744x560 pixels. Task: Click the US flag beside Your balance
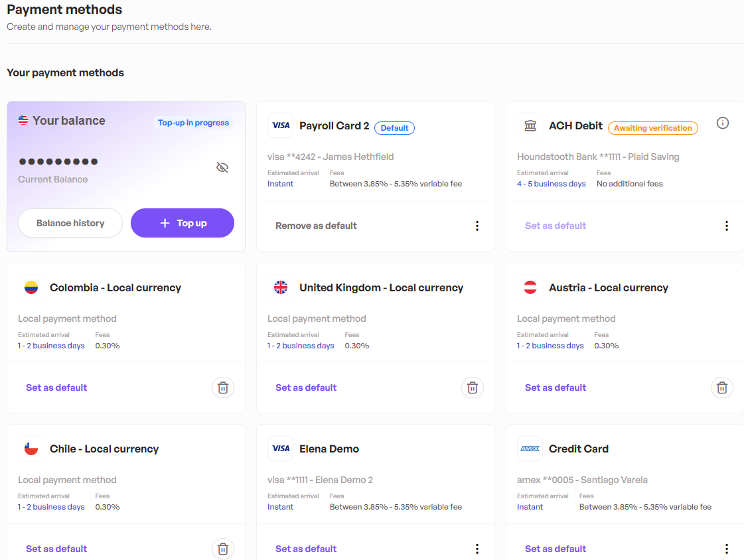pyautogui.click(x=23, y=120)
